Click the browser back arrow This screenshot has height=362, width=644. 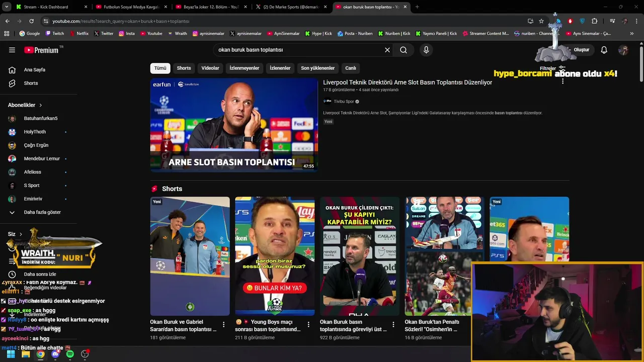(x=7, y=21)
